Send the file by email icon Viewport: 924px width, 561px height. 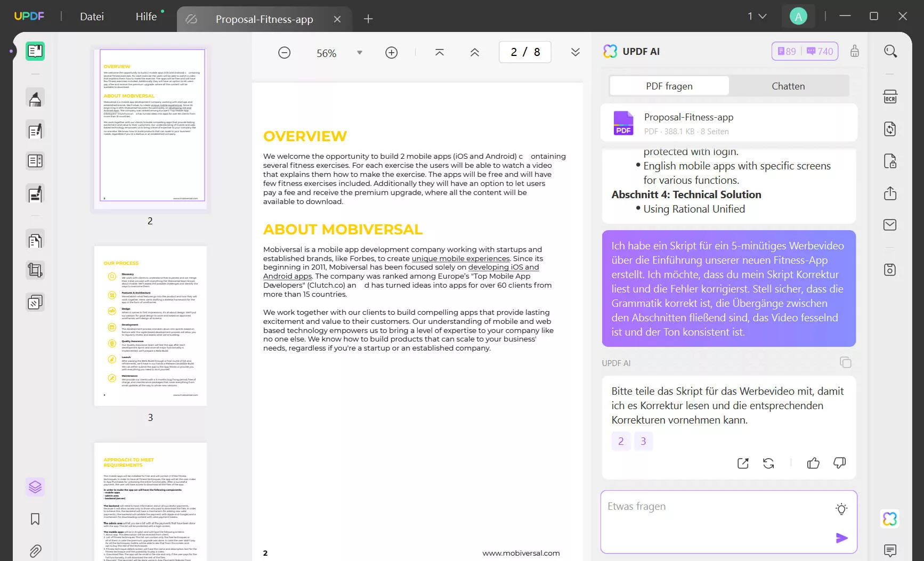tap(890, 225)
